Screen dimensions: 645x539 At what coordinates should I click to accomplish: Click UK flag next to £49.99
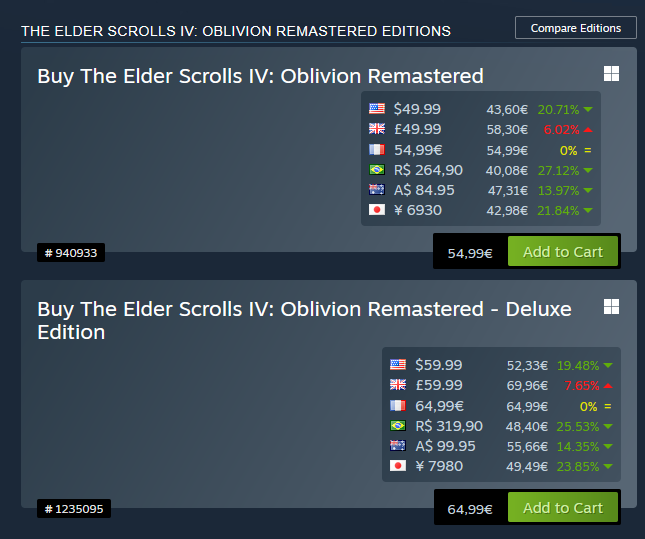377,129
